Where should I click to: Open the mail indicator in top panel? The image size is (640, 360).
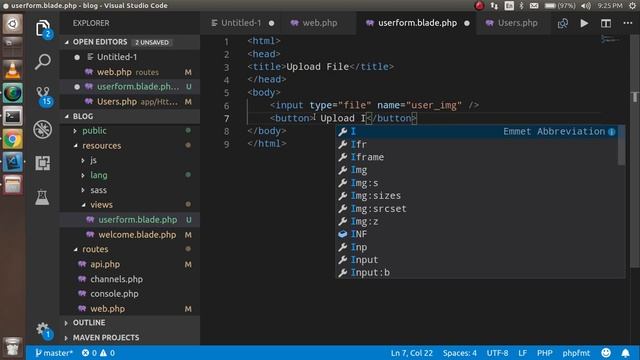click(x=534, y=6)
